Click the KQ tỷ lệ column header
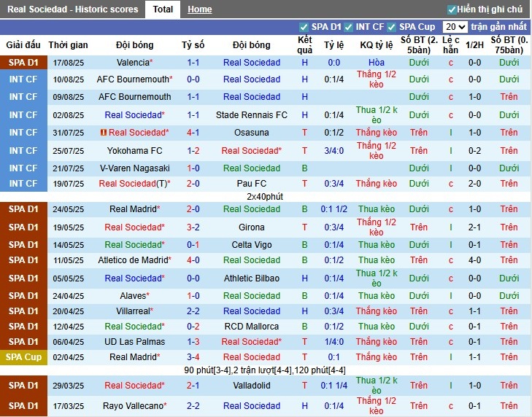This screenshot has width=532, height=417. coord(377,45)
